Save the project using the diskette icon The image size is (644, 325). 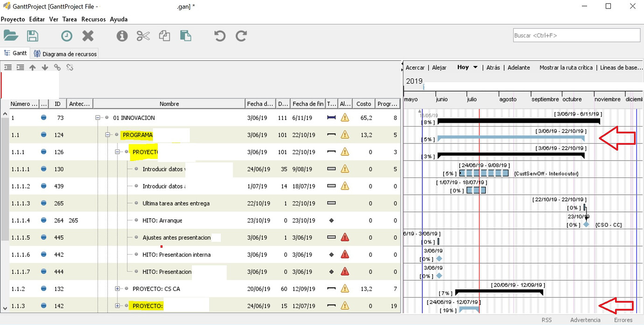[32, 35]
